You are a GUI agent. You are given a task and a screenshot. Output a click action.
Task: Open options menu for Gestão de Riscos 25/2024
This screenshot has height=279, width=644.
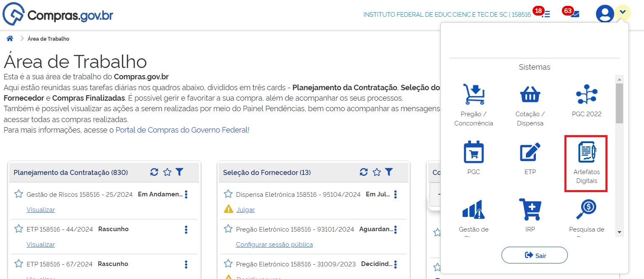(x=186, y=195)
